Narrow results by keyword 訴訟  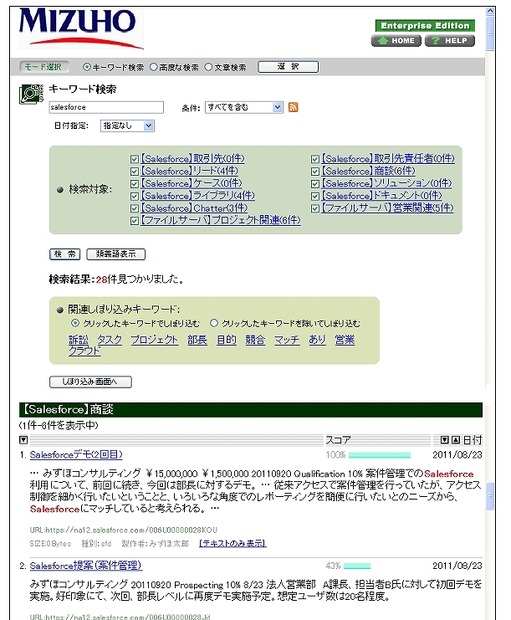click(79, 340)
